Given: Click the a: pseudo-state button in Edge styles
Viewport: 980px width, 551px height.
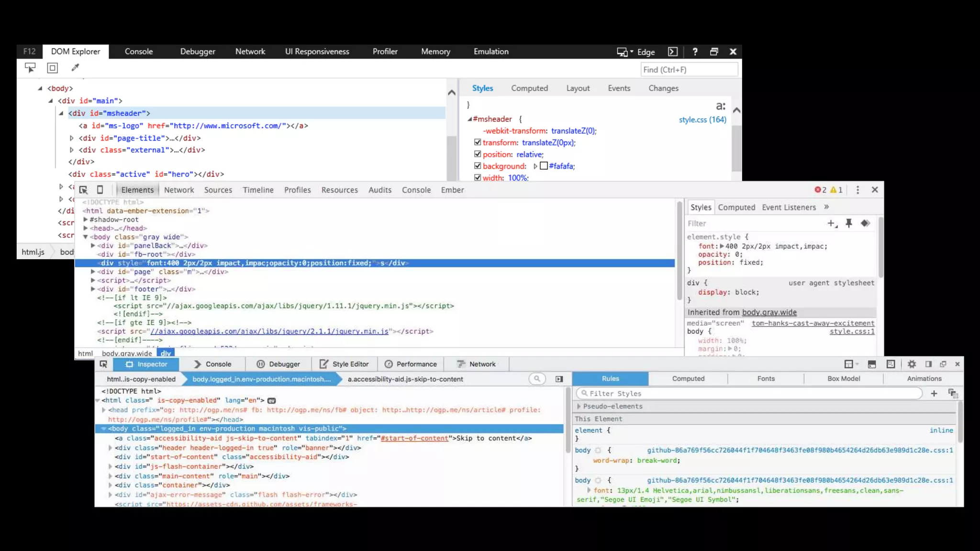Looking at the screenshot, I should pos(721,106).
